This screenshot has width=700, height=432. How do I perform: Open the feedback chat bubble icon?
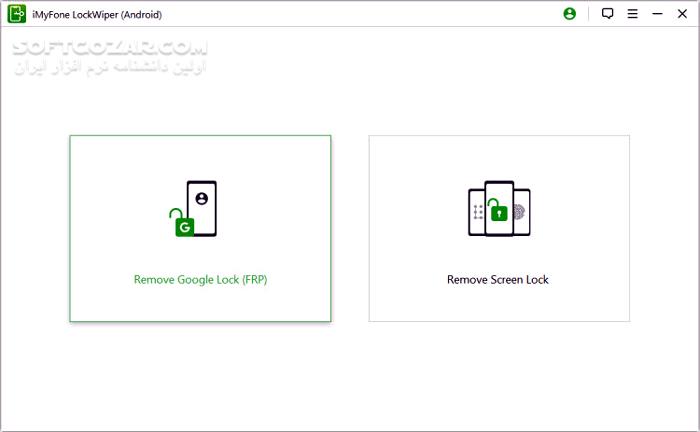[x=607, y=14]
